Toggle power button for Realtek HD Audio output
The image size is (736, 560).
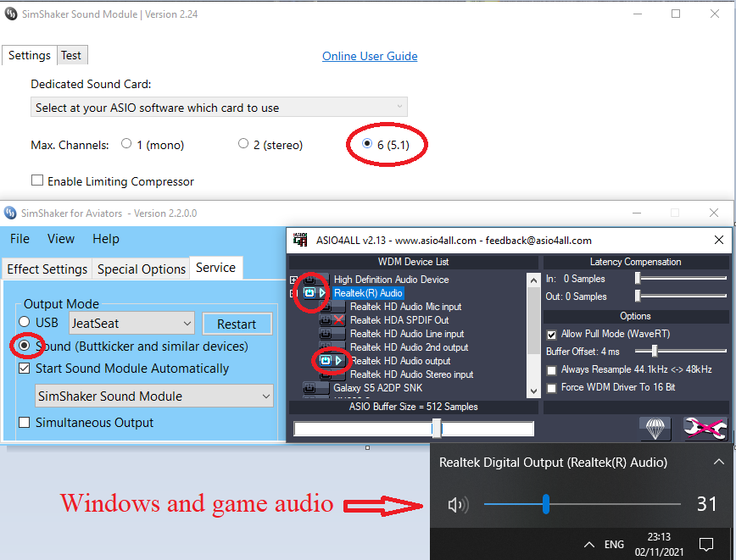[326, 361]
